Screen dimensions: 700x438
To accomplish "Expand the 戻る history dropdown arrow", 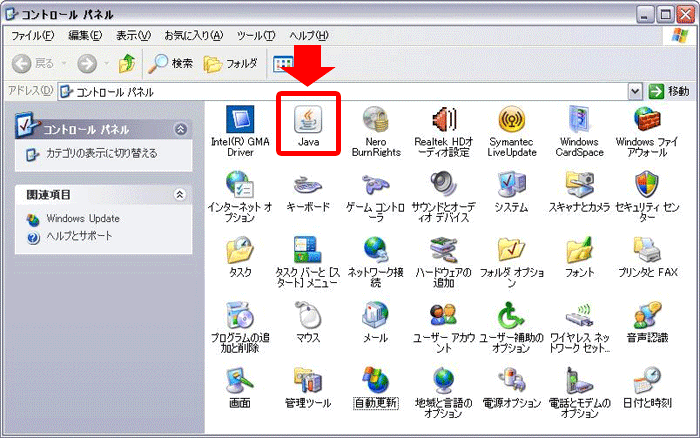I will (64, 64).
